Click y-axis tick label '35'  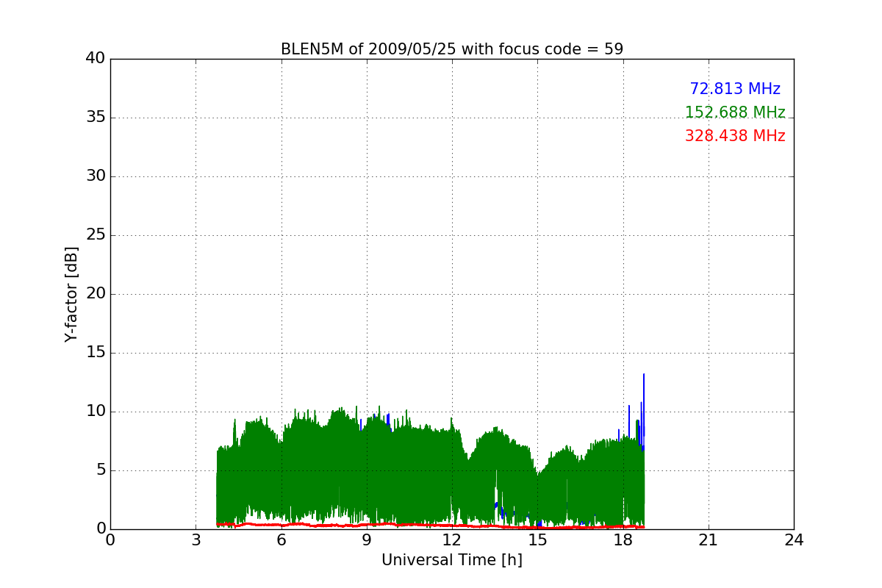(x=96, y=118)
